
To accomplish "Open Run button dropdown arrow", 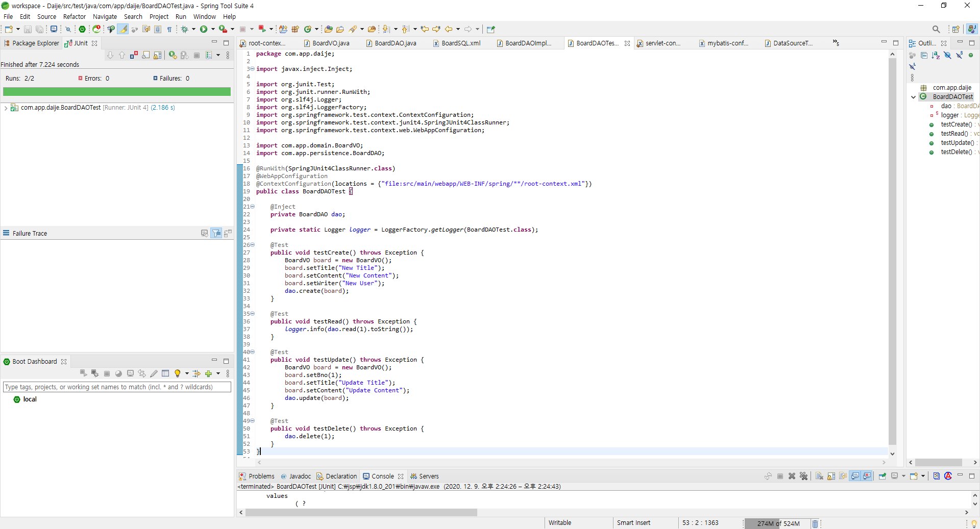I will 213,30.
